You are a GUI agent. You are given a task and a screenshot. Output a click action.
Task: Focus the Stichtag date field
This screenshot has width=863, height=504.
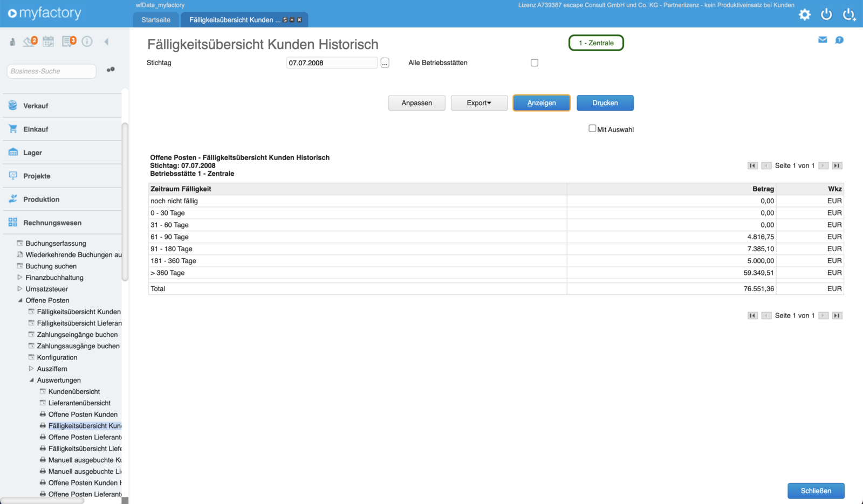[332, 63]
